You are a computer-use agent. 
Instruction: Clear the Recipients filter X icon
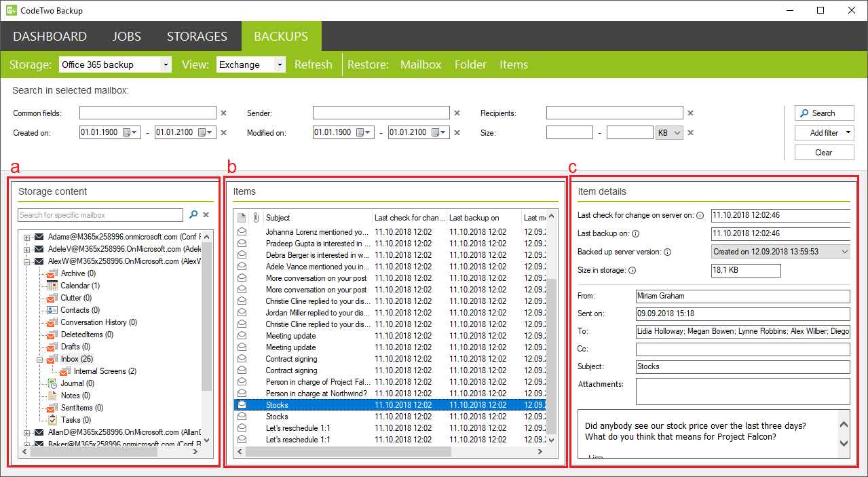[690, 113]
